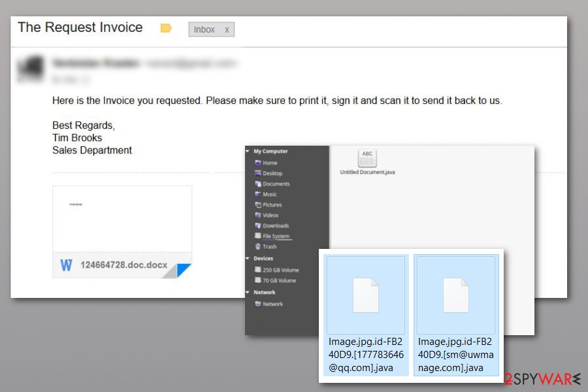588x392 pixels.
Task: Select the Videos sidebar entry
Action: (267, 216)
